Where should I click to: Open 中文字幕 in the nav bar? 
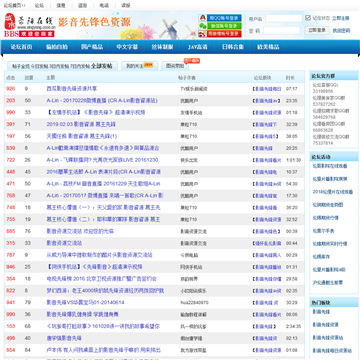(127, 47)
